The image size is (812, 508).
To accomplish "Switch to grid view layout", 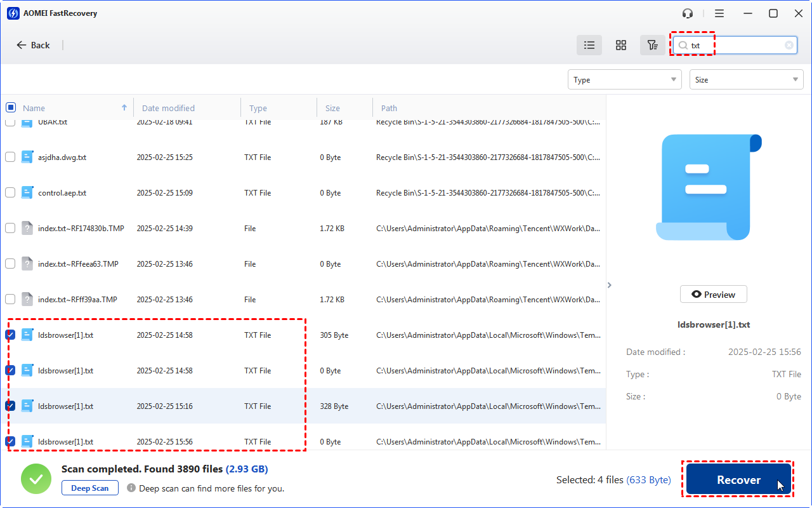I will pos(620,45).
